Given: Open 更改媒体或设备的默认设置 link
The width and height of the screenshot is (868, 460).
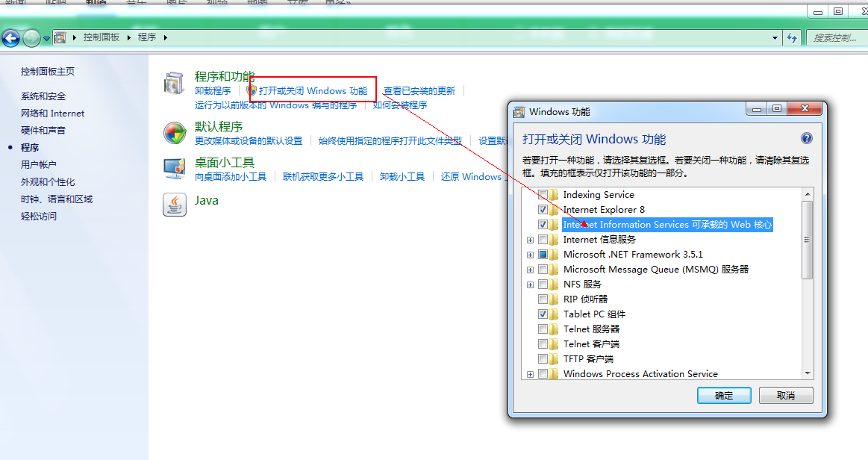Looking at the screenshot, I should (x=249, y=141).
